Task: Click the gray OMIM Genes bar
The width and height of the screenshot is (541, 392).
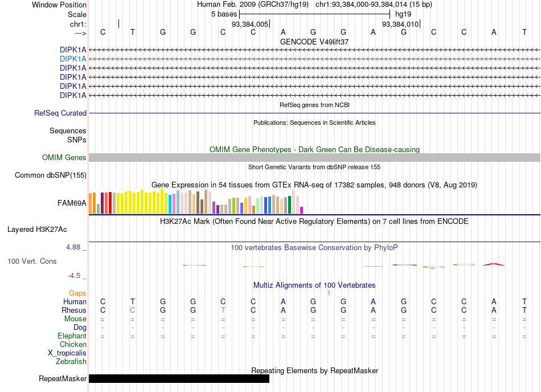Action: coord(314,158)
